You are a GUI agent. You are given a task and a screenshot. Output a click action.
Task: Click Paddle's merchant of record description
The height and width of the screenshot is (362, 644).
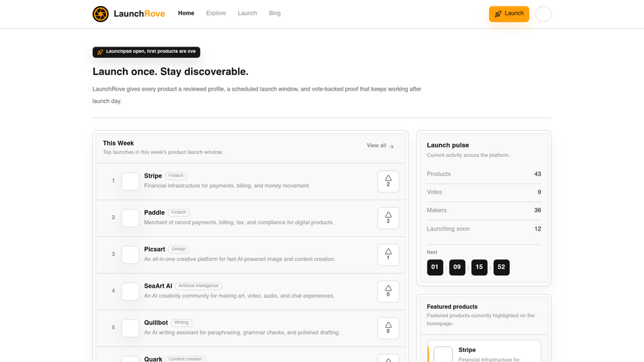tap(239, 223)
